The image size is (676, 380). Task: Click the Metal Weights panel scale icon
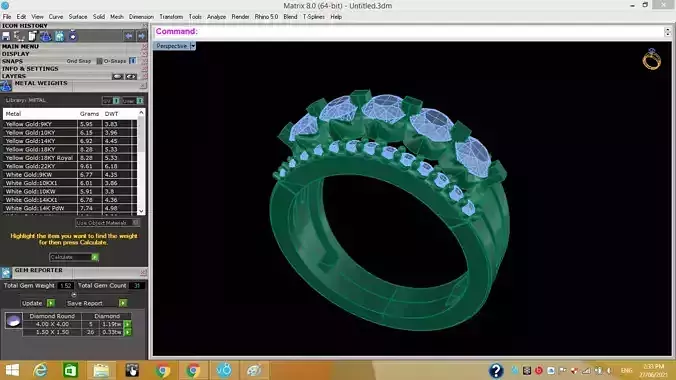click(x=6, y=86)
